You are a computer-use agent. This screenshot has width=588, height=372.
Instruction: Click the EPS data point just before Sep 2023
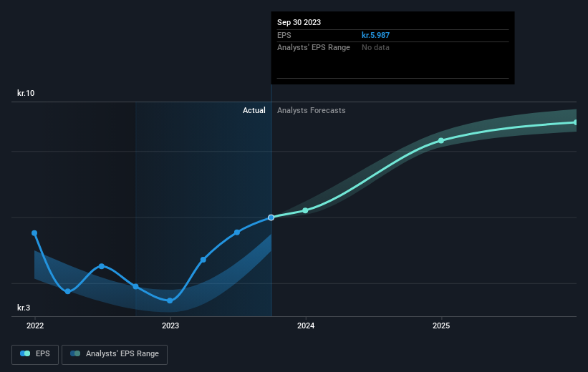point(237,232)
